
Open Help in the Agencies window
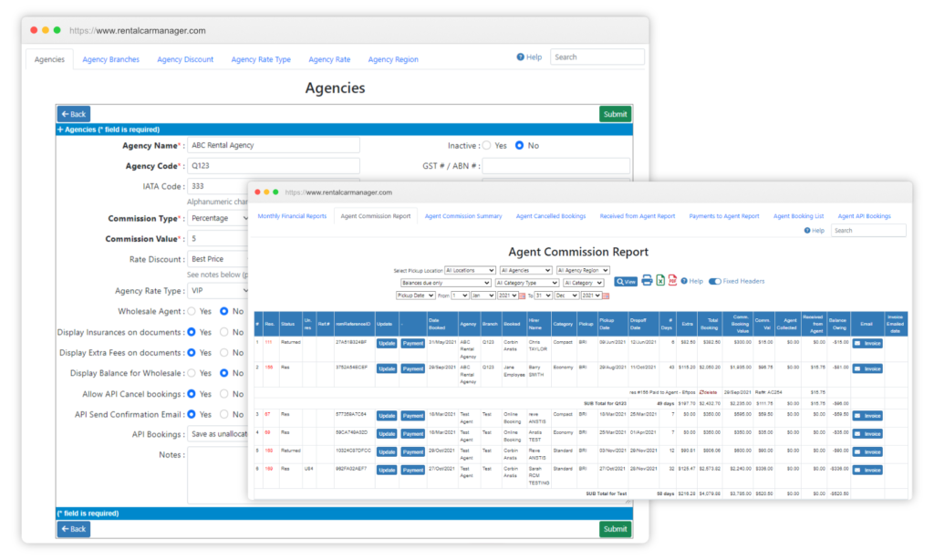point(530,57)
